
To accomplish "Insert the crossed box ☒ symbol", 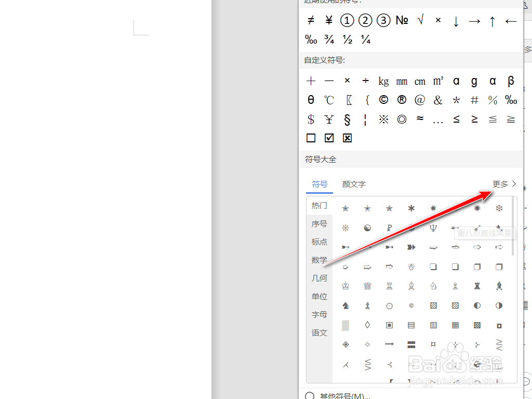I will (x=347, y=138).
